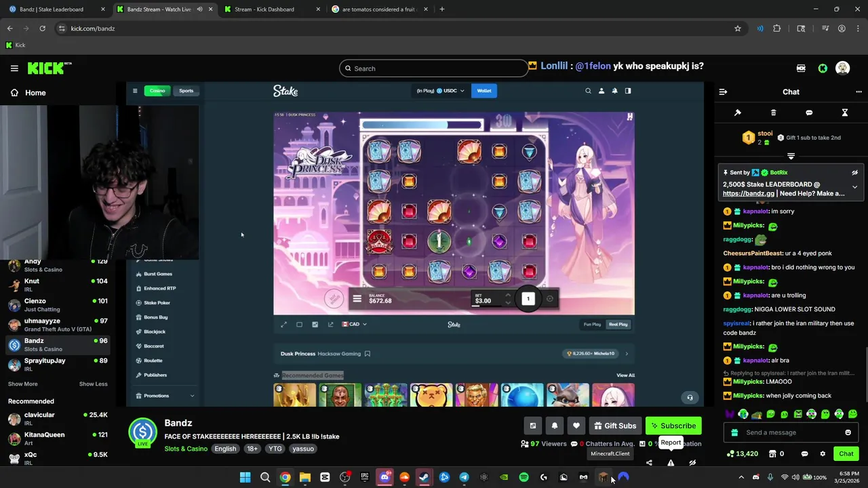Expand the pinned message chevron
The width and height of the screenshot is (868, 488).
(x=854, y=187)
